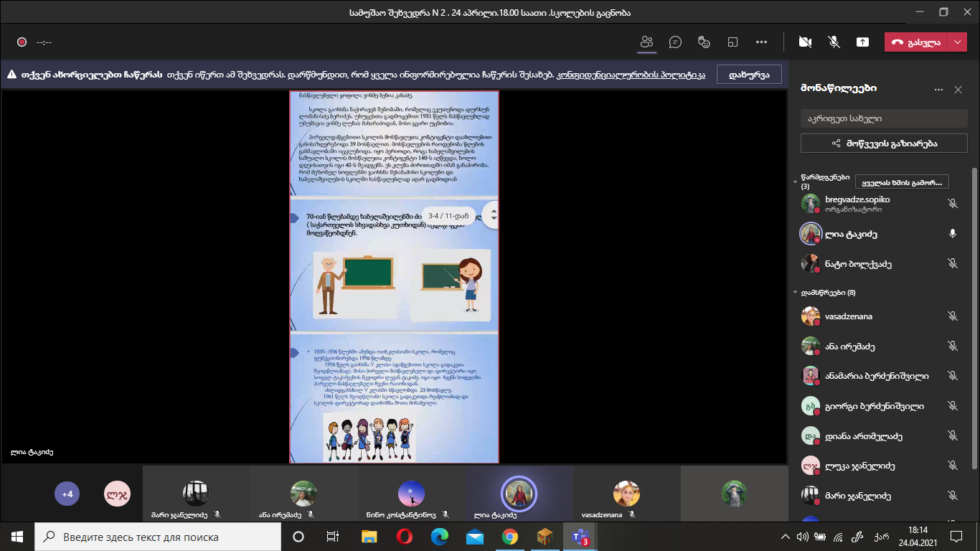Viewport: 980px width, 551px height.
Task: Click muted mic for ლუკა ჯანელიძე
Action: pyautogui.click(x=953, y=466)
